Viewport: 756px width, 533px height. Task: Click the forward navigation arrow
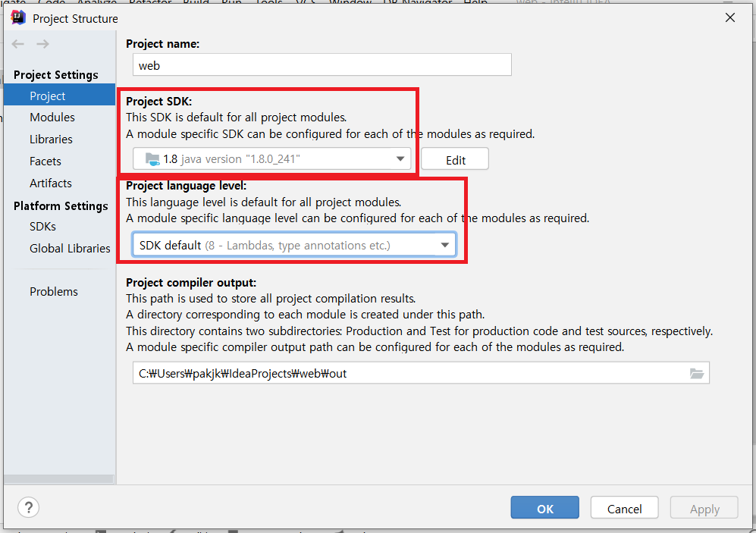43,44
